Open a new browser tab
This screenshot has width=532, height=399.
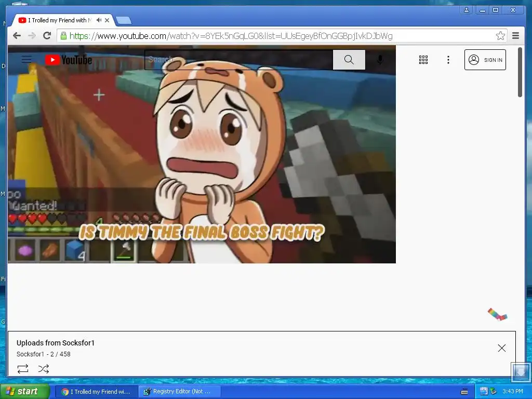124,21
